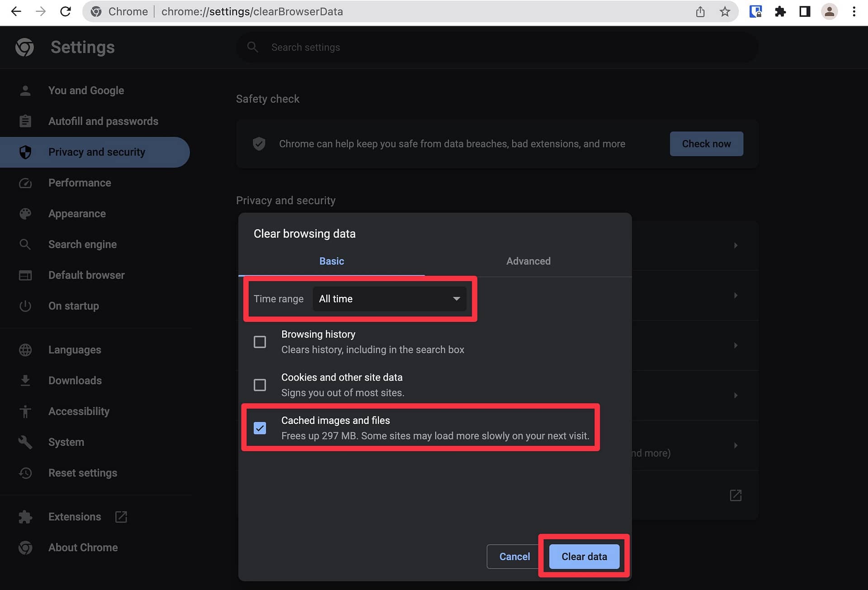
Task: Click Check now for safety check
Action: point(706,143)
